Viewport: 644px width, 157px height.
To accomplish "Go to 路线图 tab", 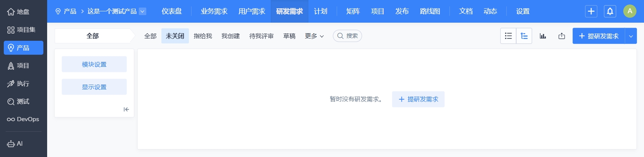I will pos(430,11).
